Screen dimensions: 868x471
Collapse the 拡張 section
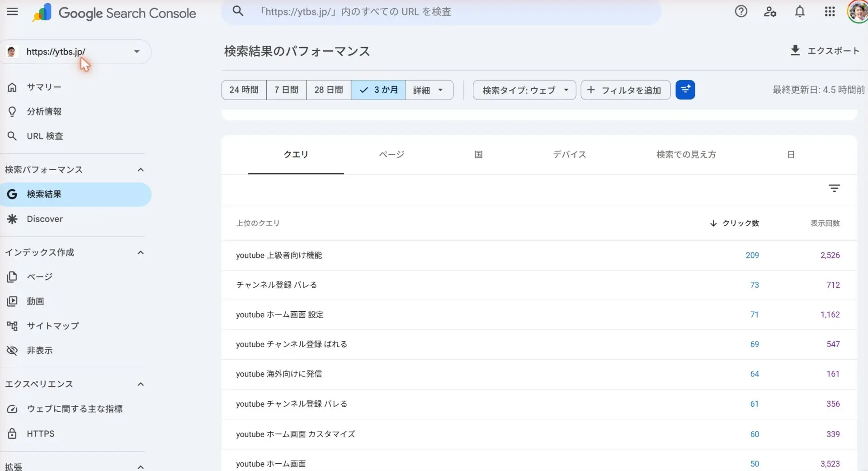[x=141, y=467]
